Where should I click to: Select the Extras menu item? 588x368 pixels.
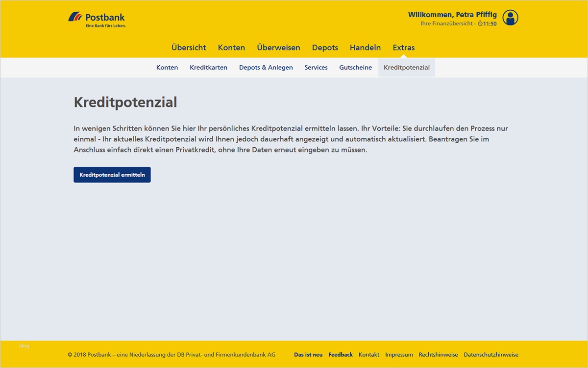(x=403, y=47)
